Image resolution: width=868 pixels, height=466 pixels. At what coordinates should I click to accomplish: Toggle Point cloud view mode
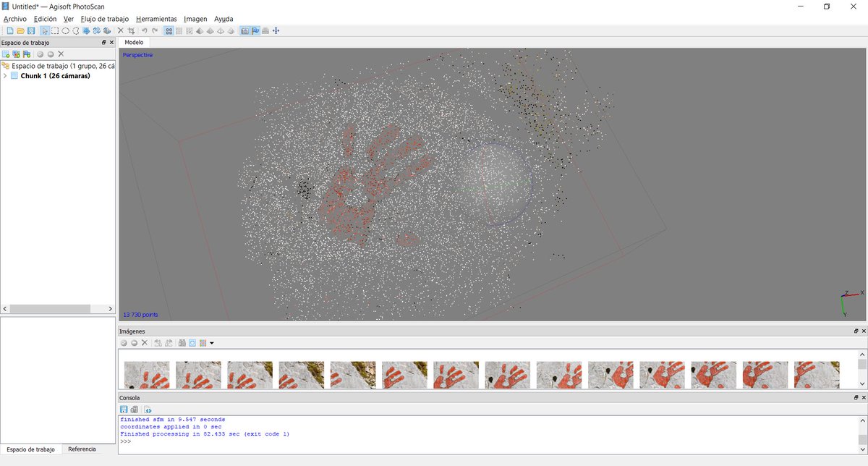169,31
